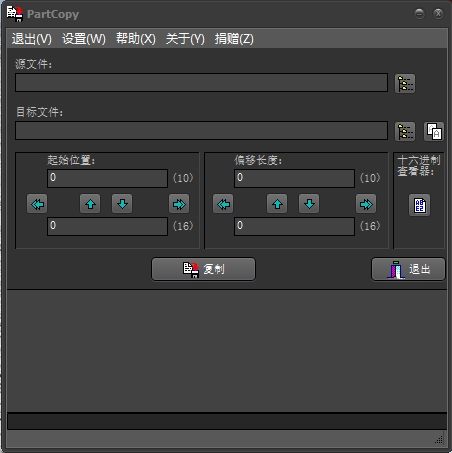452x453 pixels.
Task: Increase offset length with up arrow
Action: 277,204
